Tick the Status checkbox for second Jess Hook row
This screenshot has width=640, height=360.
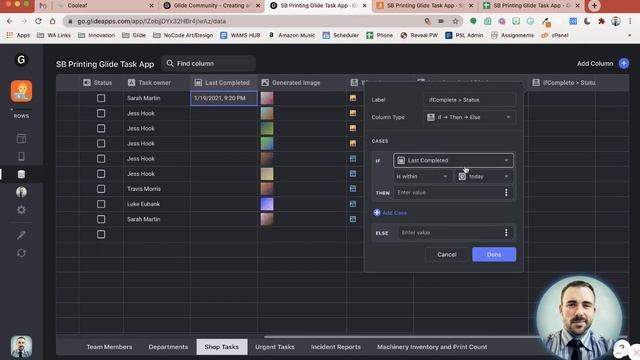click(x=101, y=129)
